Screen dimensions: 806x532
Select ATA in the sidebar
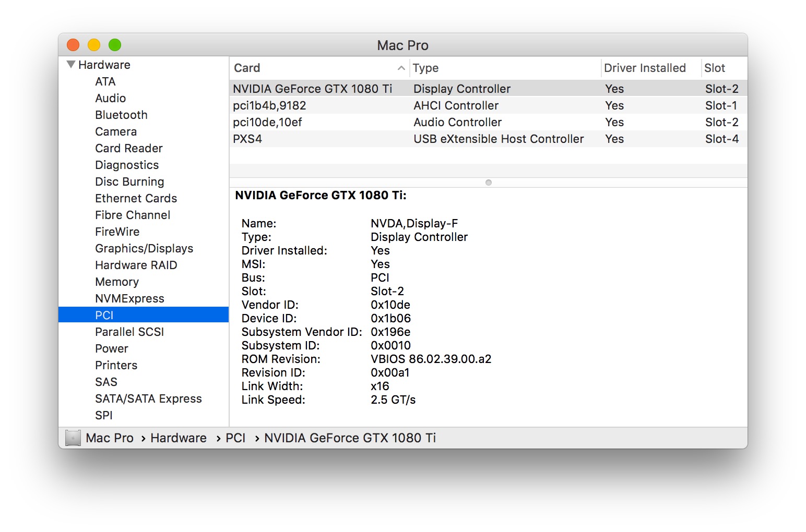pyautogui.click(x=105, y=81)
